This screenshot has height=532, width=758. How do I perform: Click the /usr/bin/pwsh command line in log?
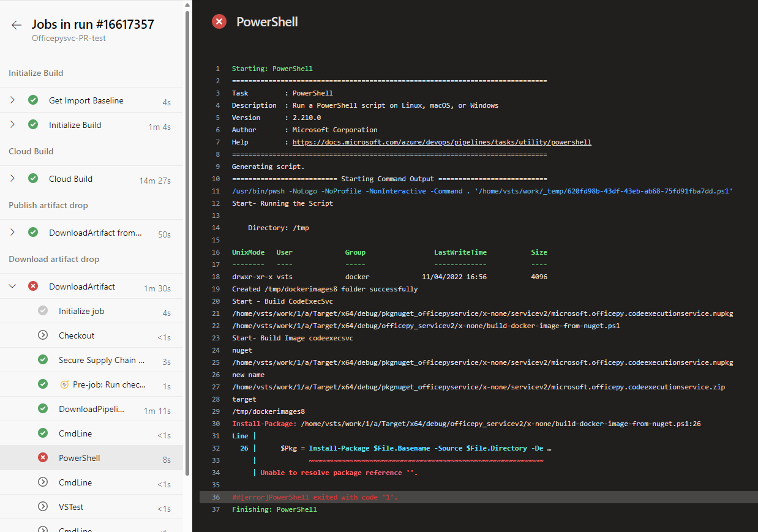pyautogui.click(x=482, y=191)
